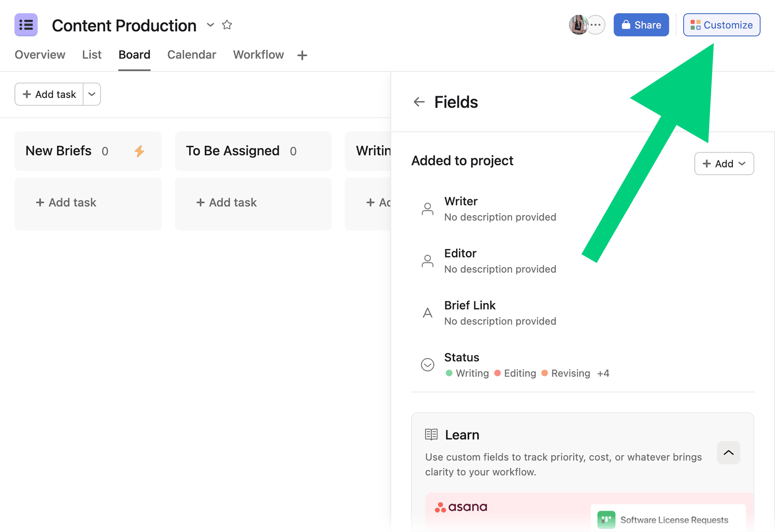Click the status circle icon beside Status field
The height and width of the screenshot is (532, 775).
427,364
